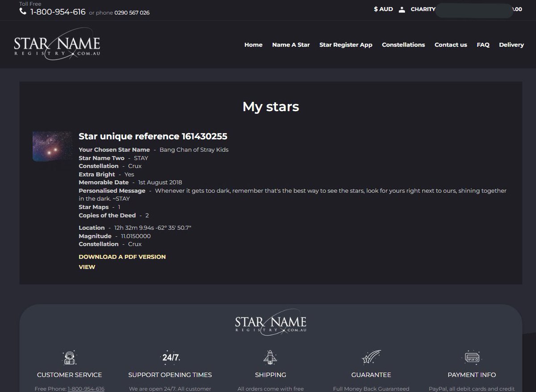
Task: Click the SUPPORT OPENING TIMES footer heading
Action: pyautogui.click(x=170, y=375)
